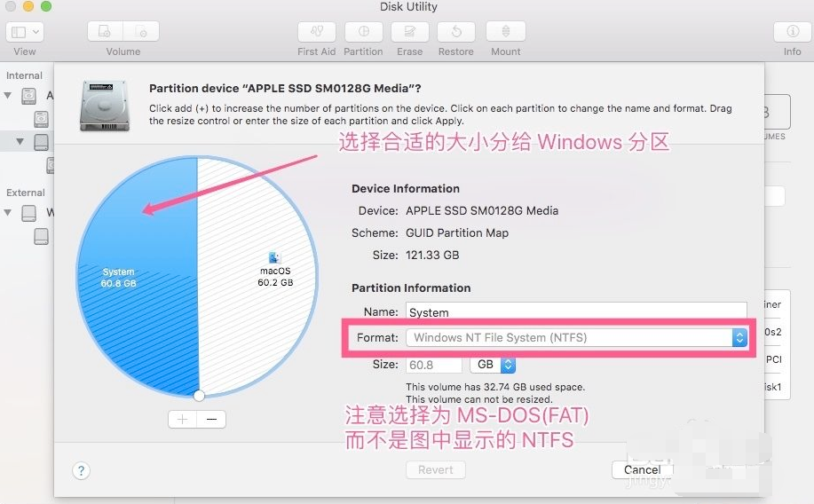Click the partition Name text field

576,312
